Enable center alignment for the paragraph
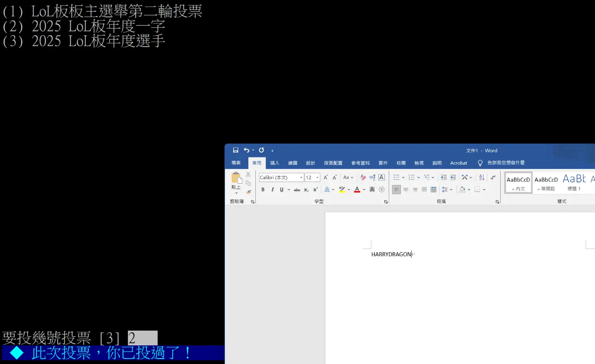Image resolution: width=595 pixels, height=364 pixels. click(x=405, y=190)
